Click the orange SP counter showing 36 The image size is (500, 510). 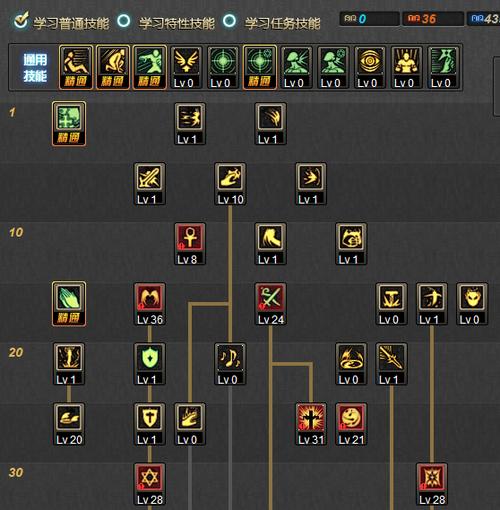click(433, 19)
